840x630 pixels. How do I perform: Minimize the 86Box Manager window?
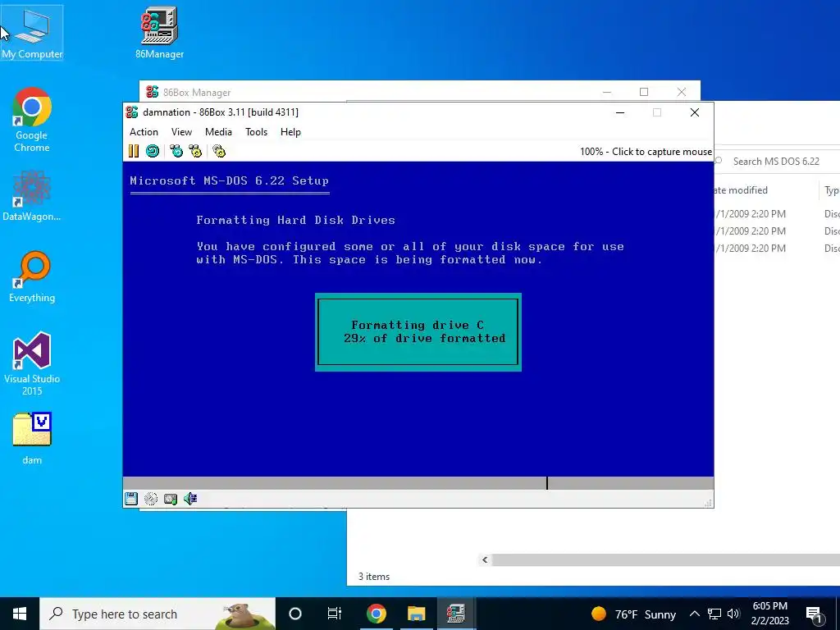[x=606, y=92]
